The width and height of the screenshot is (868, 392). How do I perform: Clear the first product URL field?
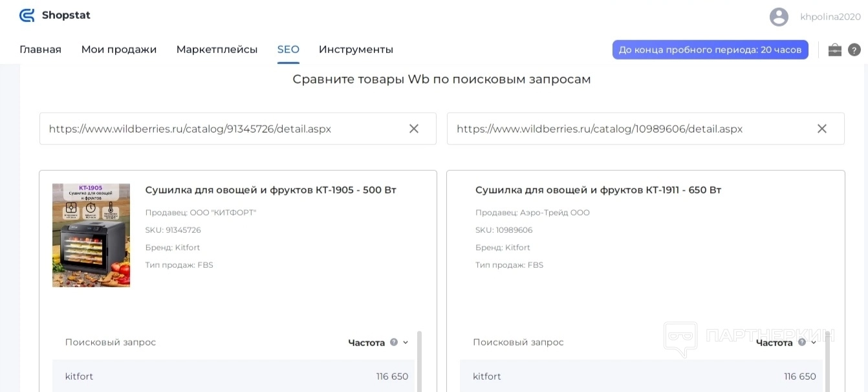(414, 129)
